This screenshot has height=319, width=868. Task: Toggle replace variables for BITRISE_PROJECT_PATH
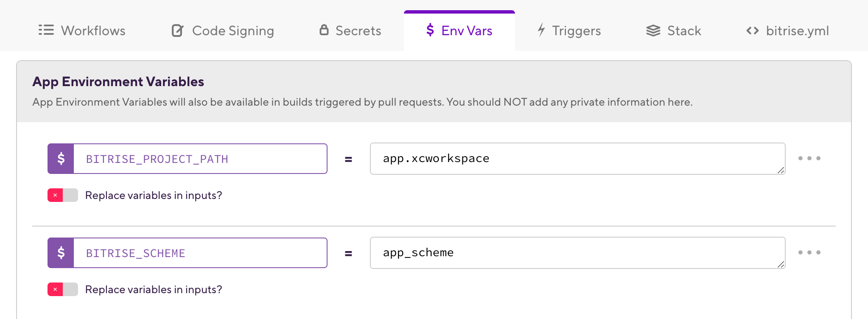click(63, 195)
